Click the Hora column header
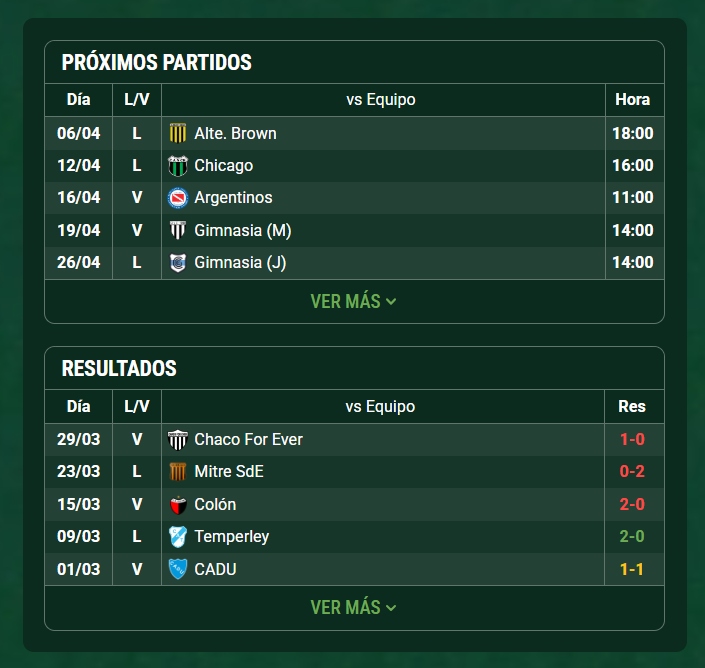The image size is (705, 668). [633, 99]
